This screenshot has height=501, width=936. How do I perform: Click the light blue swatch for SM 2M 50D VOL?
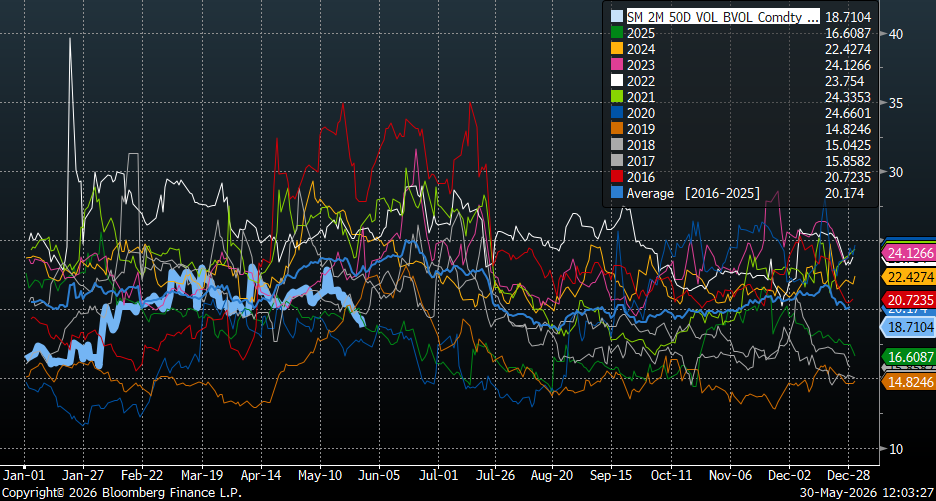(x=615, y=17)
